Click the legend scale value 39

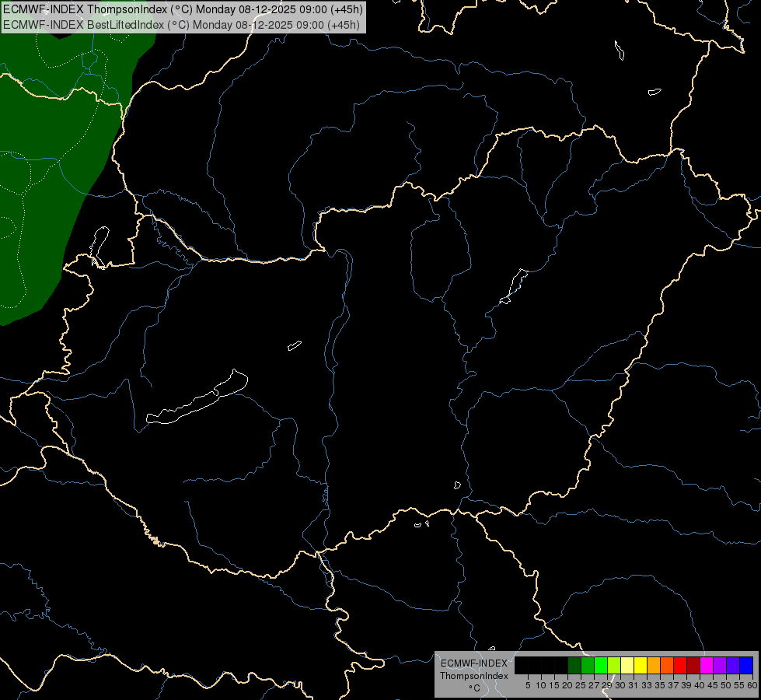pyautogui.click(x=686, y=685)
